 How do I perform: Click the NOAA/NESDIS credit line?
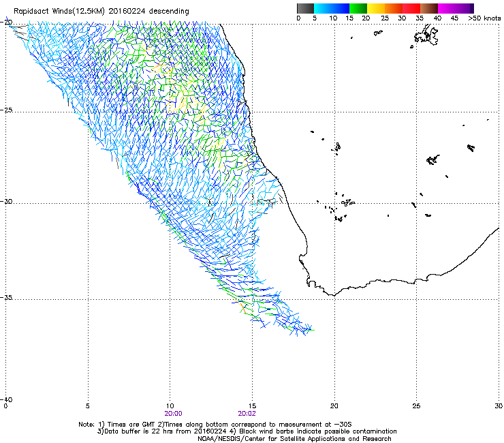[294, 439]
